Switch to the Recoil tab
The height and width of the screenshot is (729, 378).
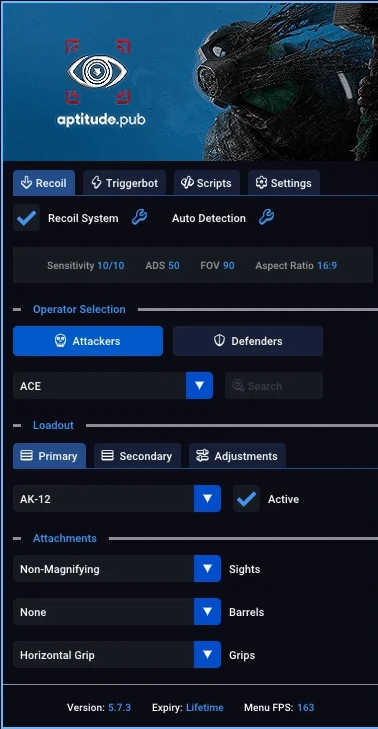44,183
